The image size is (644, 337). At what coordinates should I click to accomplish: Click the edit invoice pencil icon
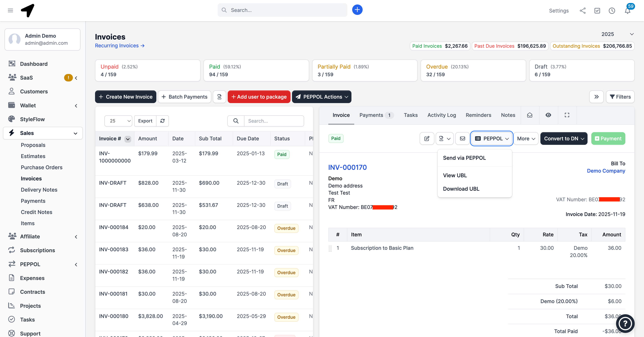click(x=427, y=138)
